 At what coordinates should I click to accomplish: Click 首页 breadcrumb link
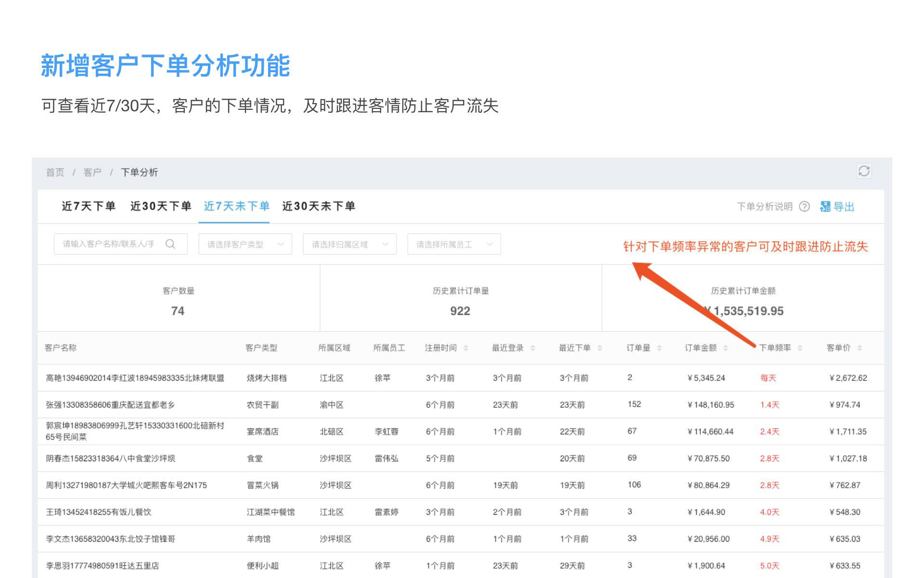point(55,172)
